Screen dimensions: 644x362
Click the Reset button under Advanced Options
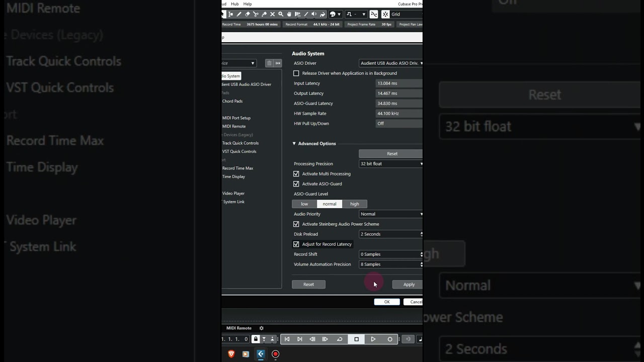(x=390, y=153)
